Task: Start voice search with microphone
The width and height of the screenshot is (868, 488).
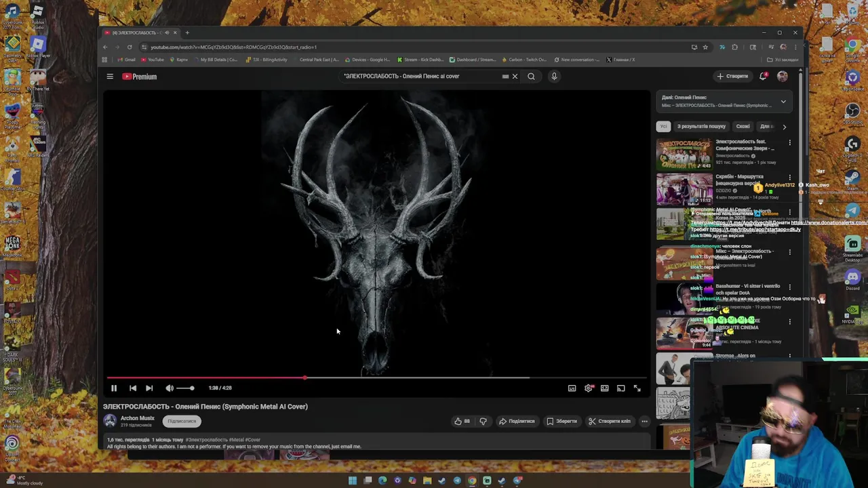Action: (x=554, y=77)
